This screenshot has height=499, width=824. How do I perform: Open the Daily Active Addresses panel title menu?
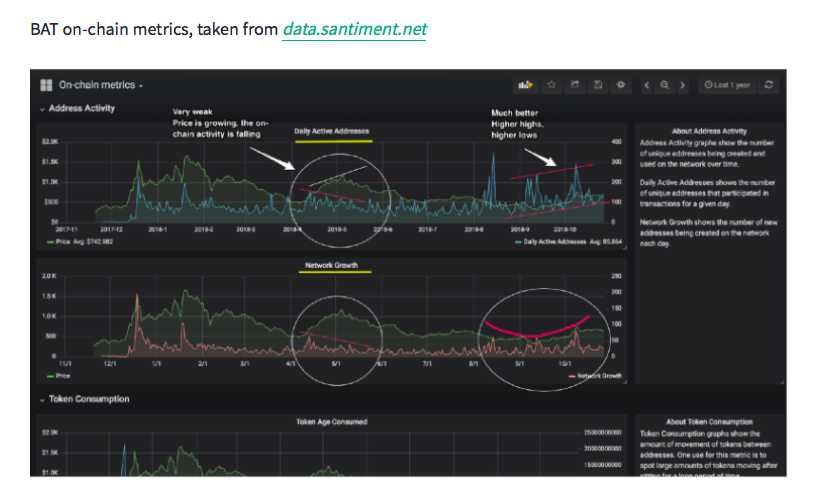tap(332, 131)
